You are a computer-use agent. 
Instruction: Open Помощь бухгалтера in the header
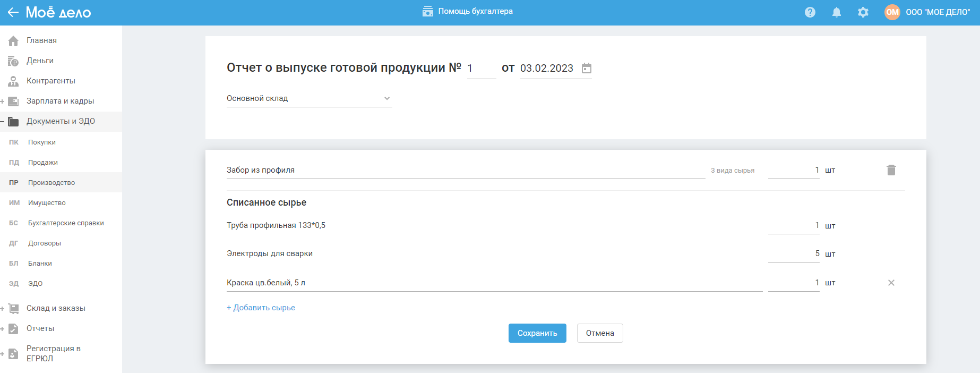click(x=468, y=11)
